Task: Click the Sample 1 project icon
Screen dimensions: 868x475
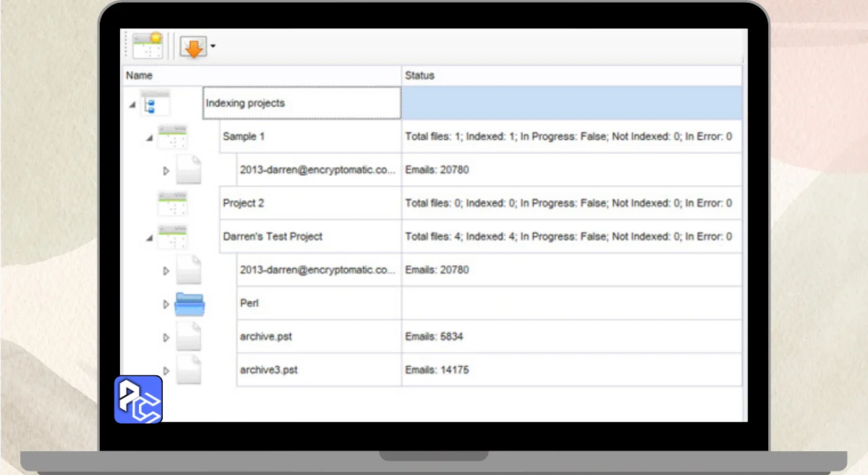Action: coord(172,136)
